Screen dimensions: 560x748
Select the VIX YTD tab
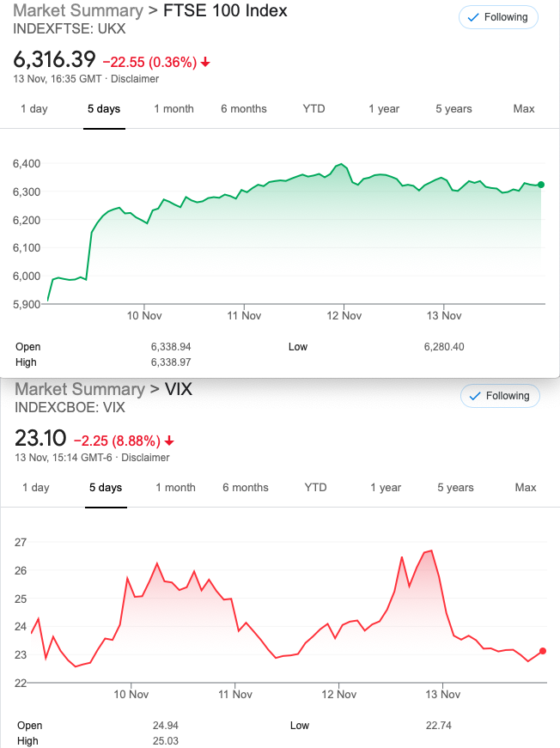(316, 488)
